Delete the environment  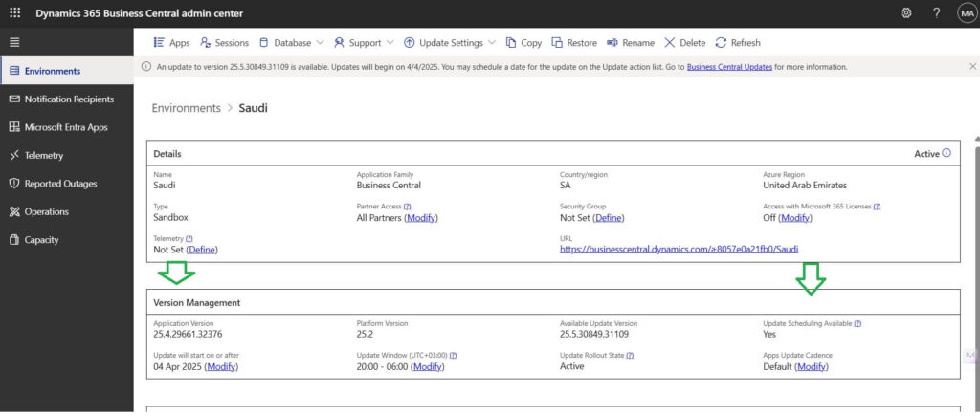point(685,43)
